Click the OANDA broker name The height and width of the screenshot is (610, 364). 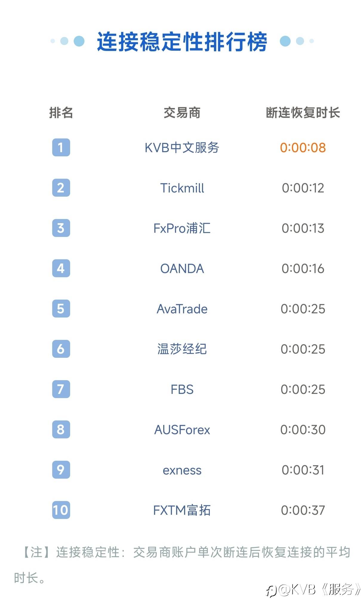182,269
